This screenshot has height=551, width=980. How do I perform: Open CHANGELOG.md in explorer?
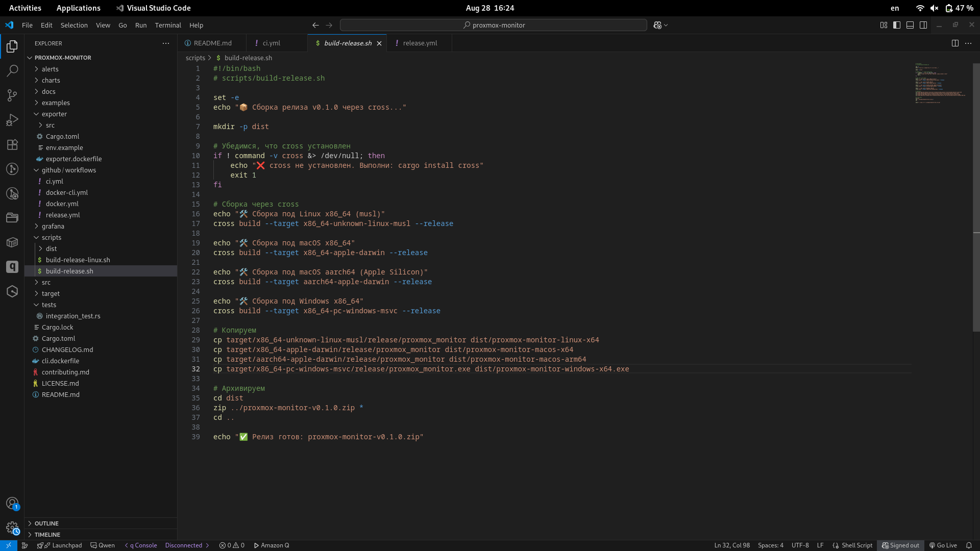(x=101, y=349)
